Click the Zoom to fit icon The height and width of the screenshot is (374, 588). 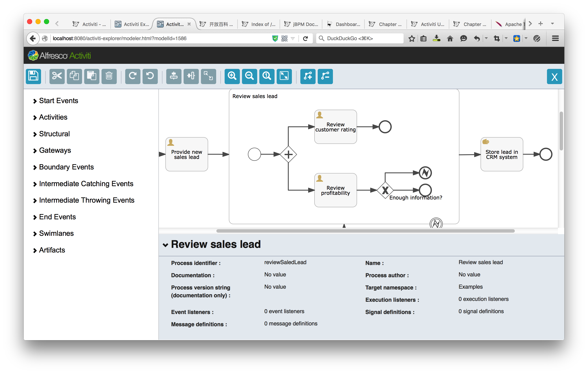pyautogui.click(x=284, y=76)
